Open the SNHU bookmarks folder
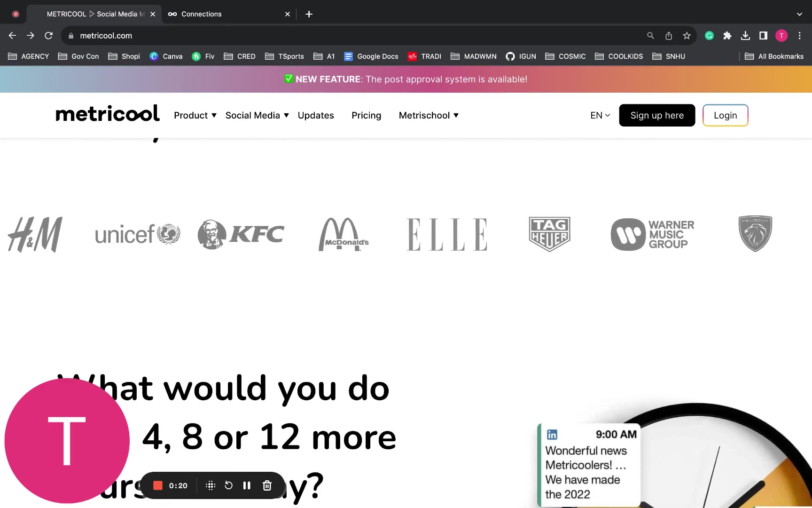The image size is (812, 508). tap(669, 56)
